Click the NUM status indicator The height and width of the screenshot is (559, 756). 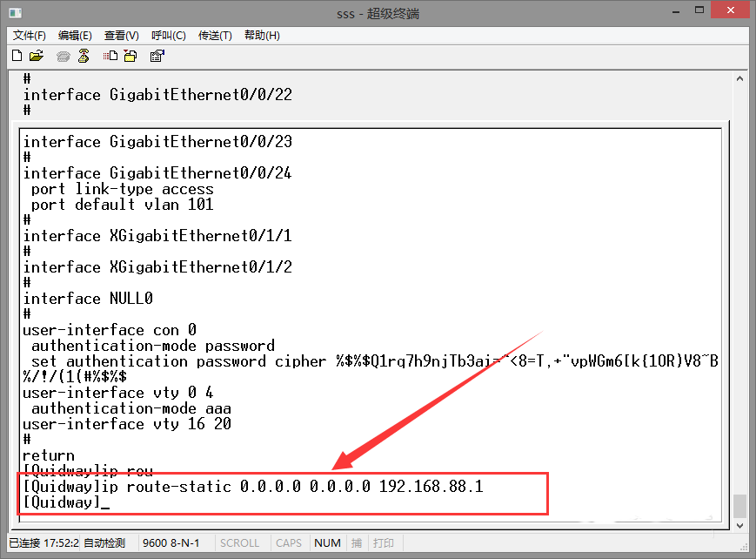click(327, 543)
